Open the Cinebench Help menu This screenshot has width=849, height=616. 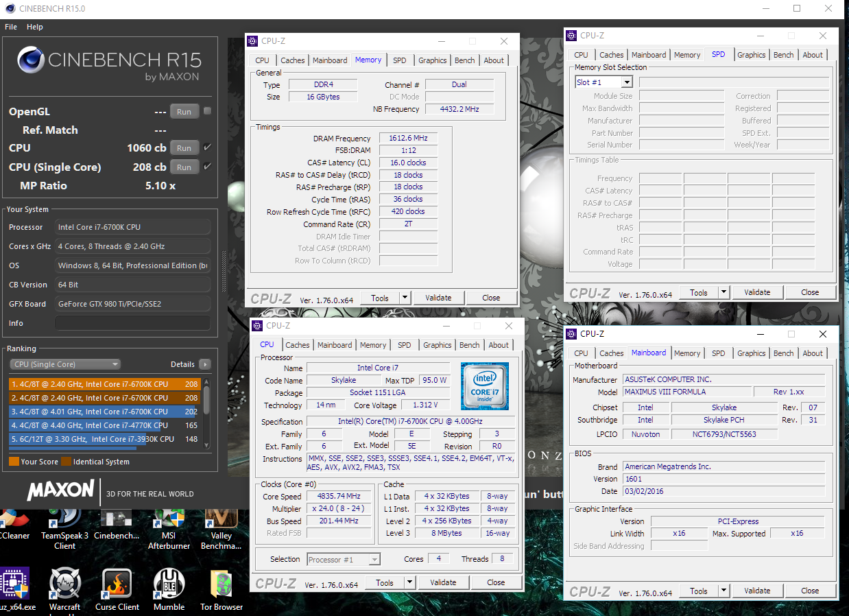(x=35, y=27)
